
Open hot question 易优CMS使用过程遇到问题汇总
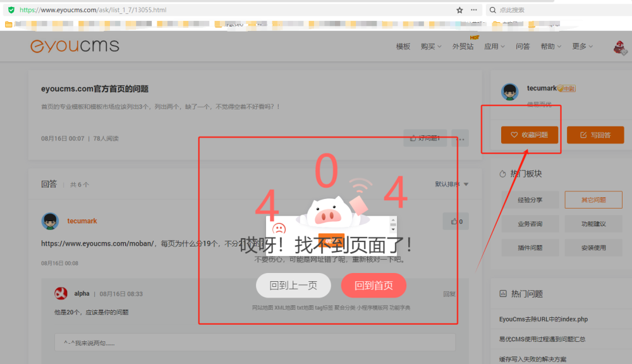[x=542, y=339]
